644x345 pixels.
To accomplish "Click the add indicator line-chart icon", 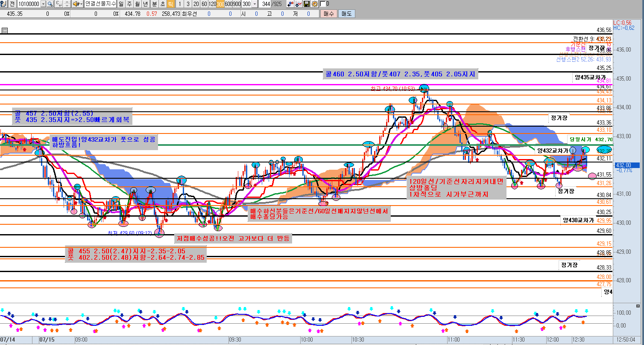I will tap(299, 4).
